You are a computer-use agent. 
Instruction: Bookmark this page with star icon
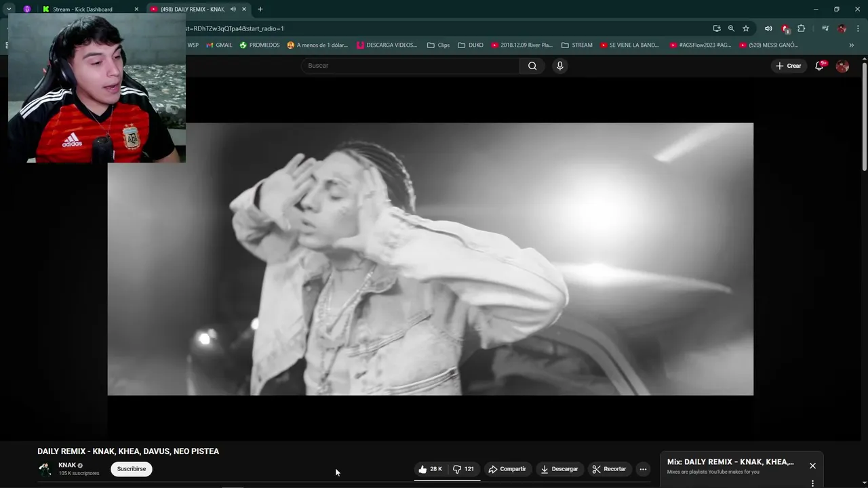click(x=746, y=28)
